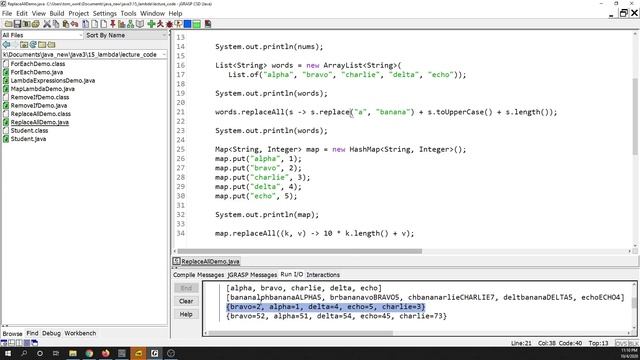The height and width of the screenshot is (360, 640).
Task: Click the undo arrow icon
Action: [x=74, y=24]
